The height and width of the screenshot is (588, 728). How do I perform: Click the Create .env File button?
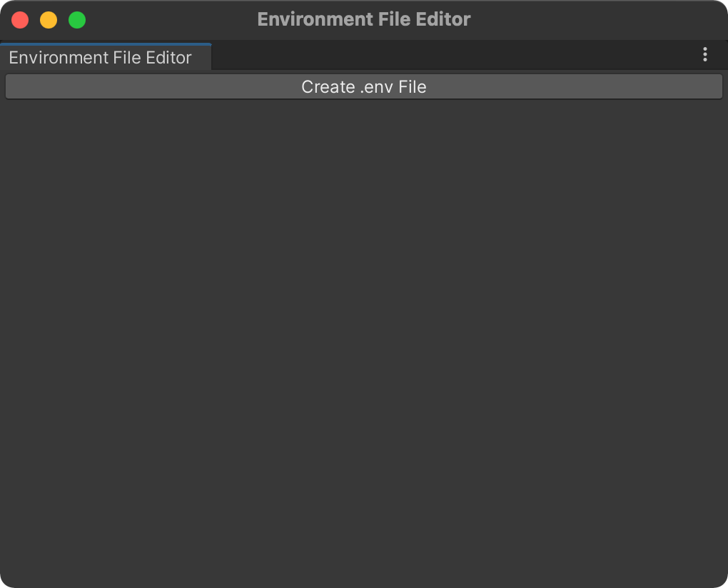click(363, 87)
